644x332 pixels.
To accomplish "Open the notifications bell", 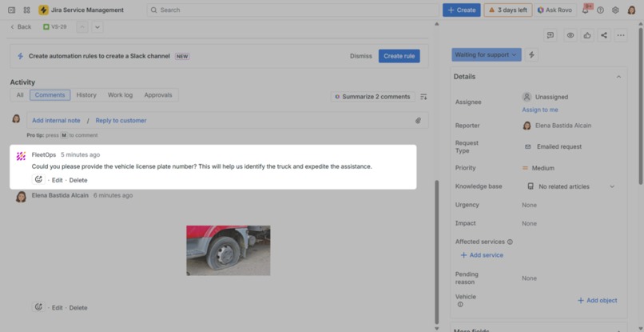I will 585,10.
